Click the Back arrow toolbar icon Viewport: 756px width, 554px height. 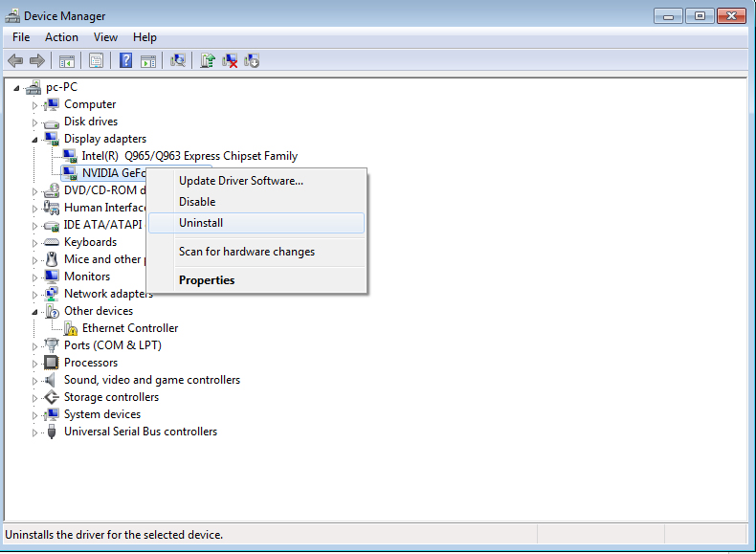[x=15, y=60]
